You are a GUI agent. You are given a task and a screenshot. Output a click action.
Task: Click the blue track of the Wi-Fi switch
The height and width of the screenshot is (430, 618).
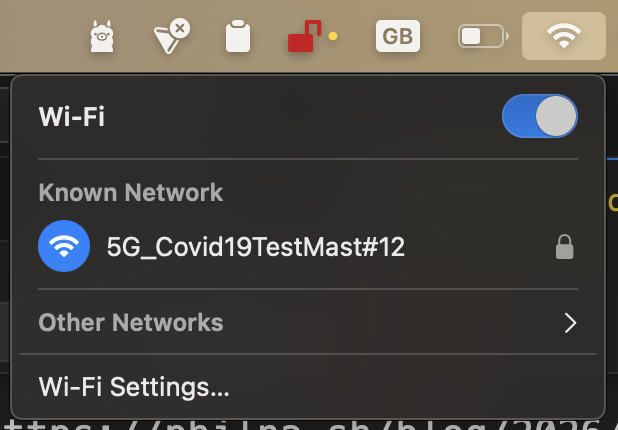pyautogui.click(x=518, y=116)
